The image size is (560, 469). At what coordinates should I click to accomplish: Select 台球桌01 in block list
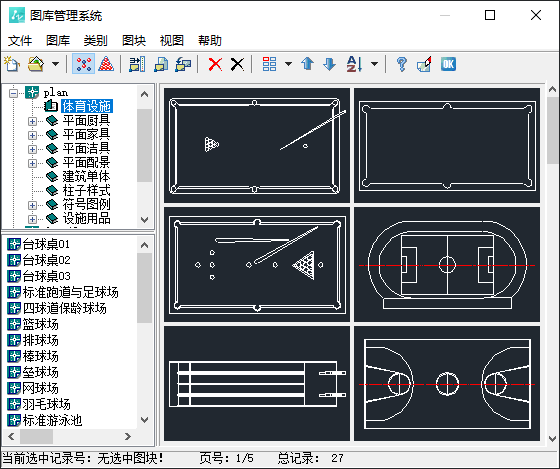pos(46,244)
